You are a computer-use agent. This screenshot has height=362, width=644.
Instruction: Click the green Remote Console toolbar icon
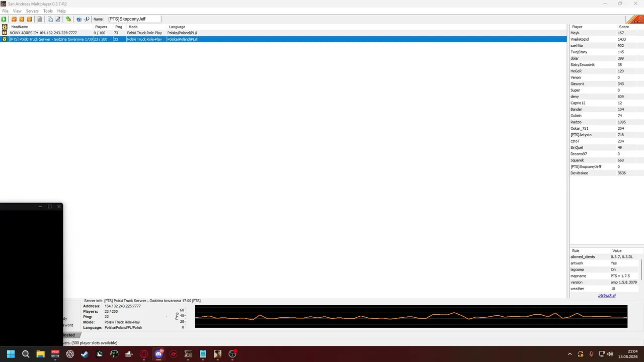pos(68,19)
